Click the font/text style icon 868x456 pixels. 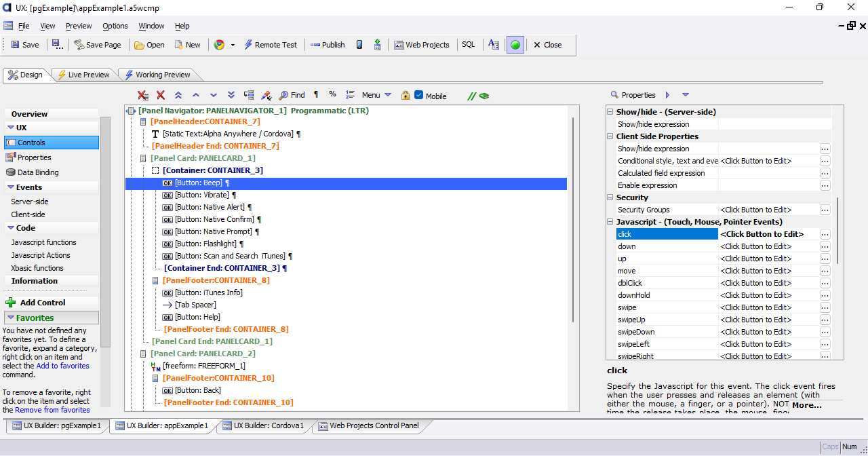[494, 45]
